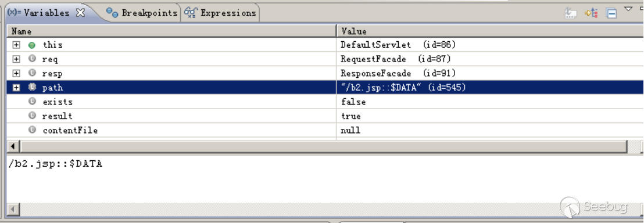
Task: Click the value 'DefaultServlet (id=86)'
Action: tap(398, 45)
